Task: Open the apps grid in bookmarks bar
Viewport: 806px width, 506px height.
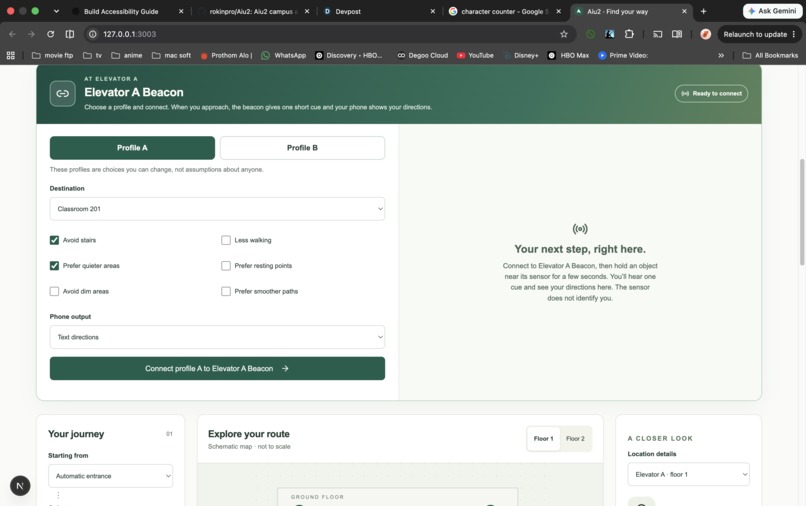Action: pyautogui.click(x=10, y=55)
